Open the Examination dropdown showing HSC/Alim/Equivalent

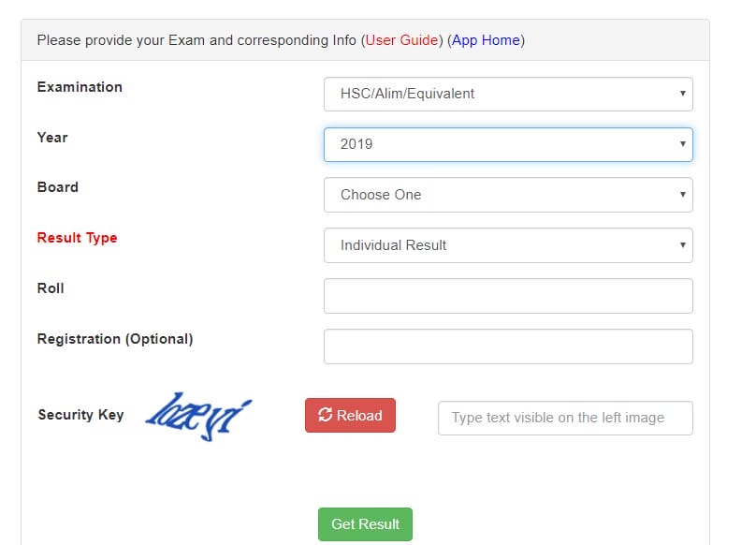coord(508,95)
